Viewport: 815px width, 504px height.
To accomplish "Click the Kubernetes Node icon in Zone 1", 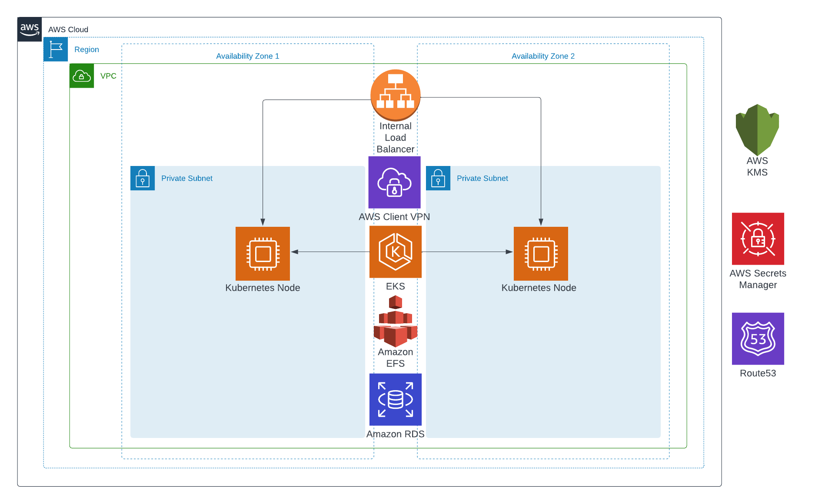I will click(263, 254).
